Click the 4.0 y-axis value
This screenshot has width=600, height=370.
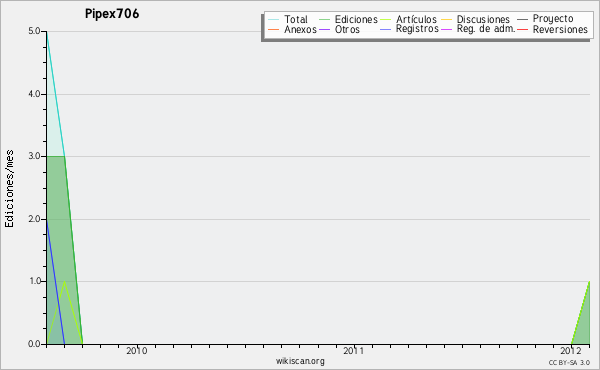click(34, 94)
